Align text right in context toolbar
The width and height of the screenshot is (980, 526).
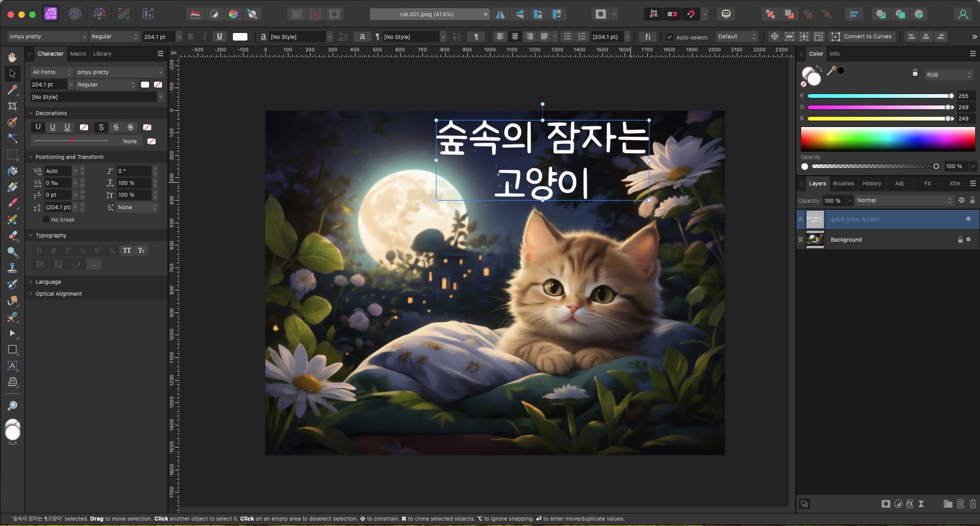tap(529, 37)
